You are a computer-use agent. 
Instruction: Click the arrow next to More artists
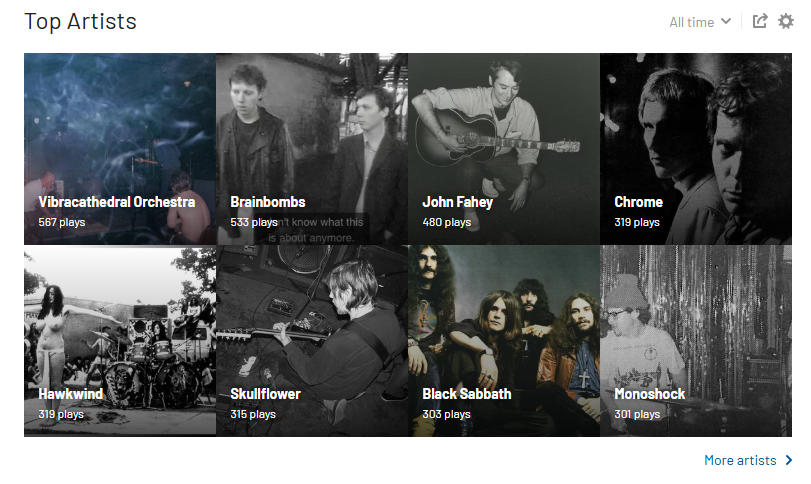(x=789, y=460)
